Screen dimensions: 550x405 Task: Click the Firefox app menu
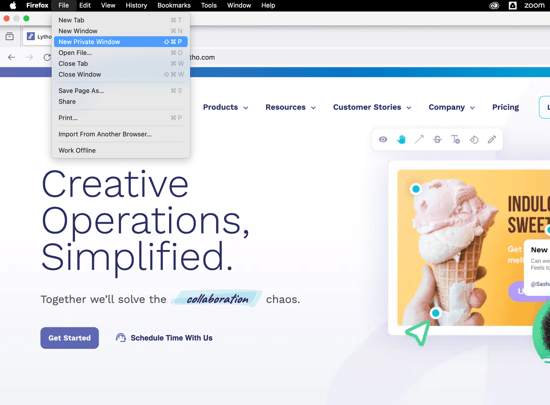[37, 6]
